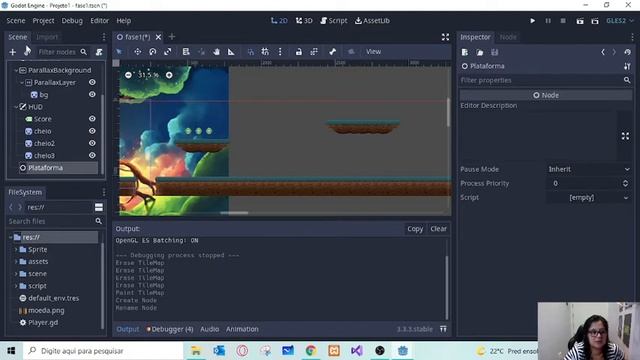640x360 pixels.
Task: Stop the running project
Action: (563, 21)
